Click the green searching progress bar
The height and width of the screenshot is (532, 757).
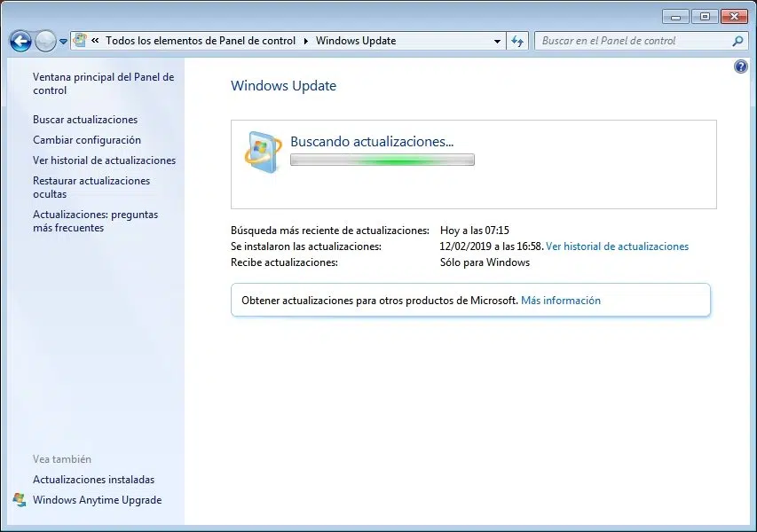[x=382, y=160]
